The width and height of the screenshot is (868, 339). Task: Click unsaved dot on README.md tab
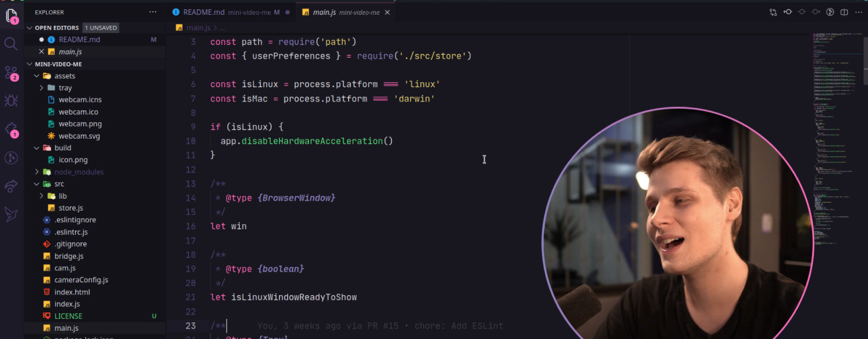click(x=287, y=13)
